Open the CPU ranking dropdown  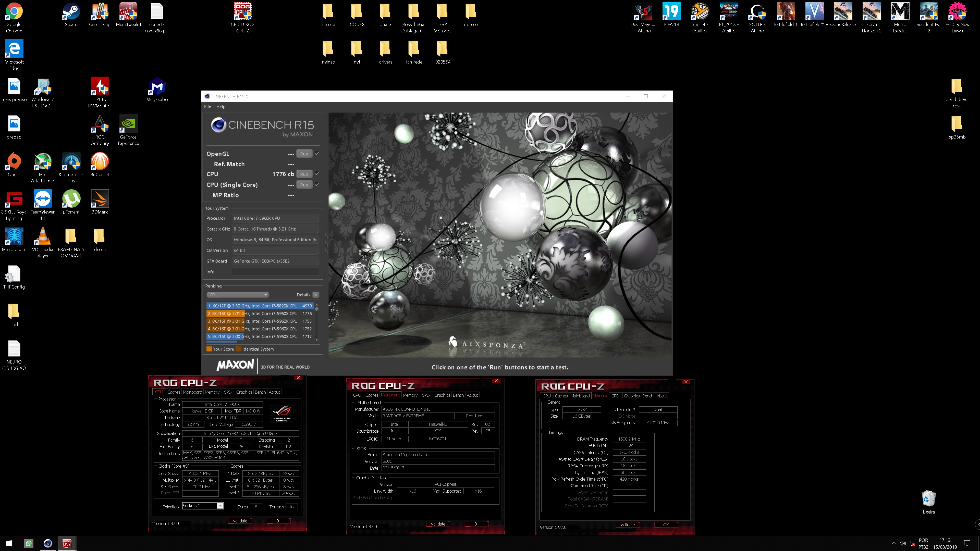[238, 295]
